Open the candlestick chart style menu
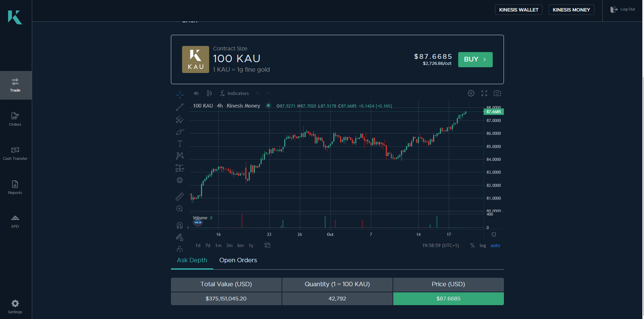This screenshot has width=644, height=319. (209, 93)
